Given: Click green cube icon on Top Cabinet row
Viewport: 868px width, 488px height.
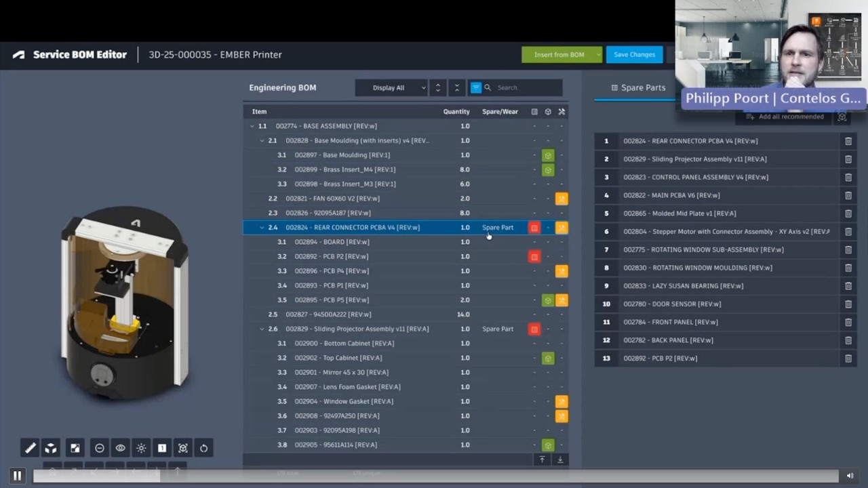Looking at the screenshot, I should point(548,358).
